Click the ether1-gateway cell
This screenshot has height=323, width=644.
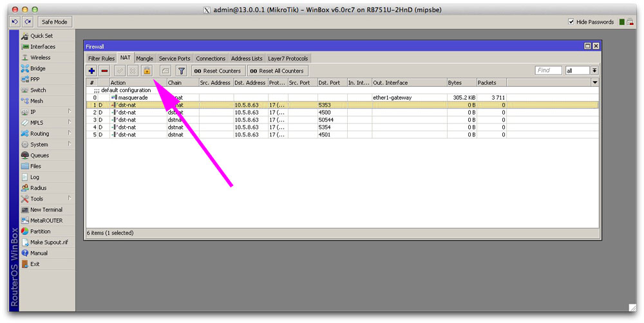(409, 98)
